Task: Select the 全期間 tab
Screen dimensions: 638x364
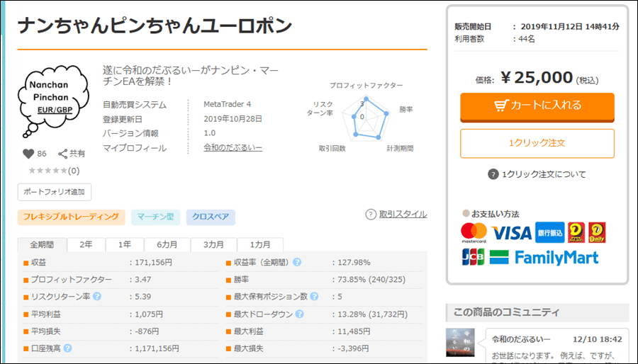Action: [42, 244]
